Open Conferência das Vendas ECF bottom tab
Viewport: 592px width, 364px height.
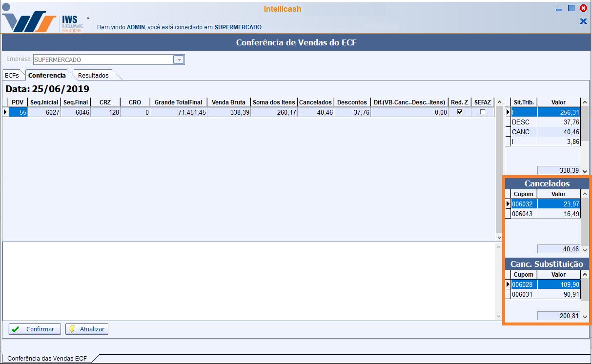coord(47,359)
